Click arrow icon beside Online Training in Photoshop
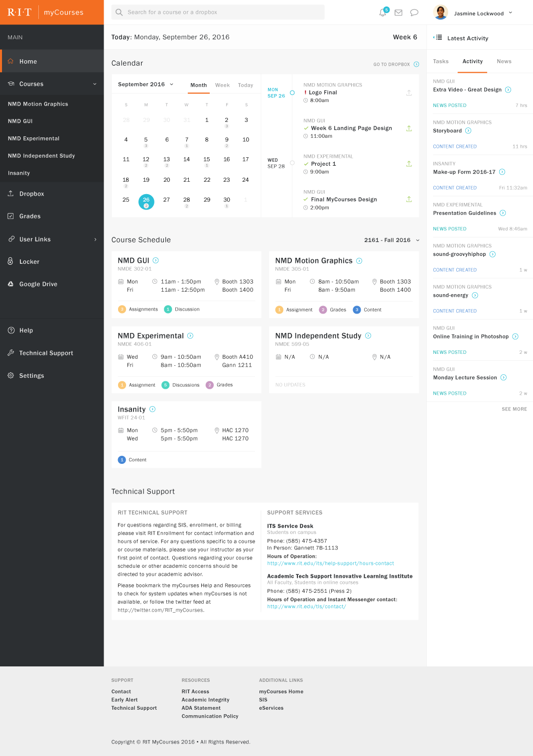Viewport: 533px width, 756px height. point(516,336)
